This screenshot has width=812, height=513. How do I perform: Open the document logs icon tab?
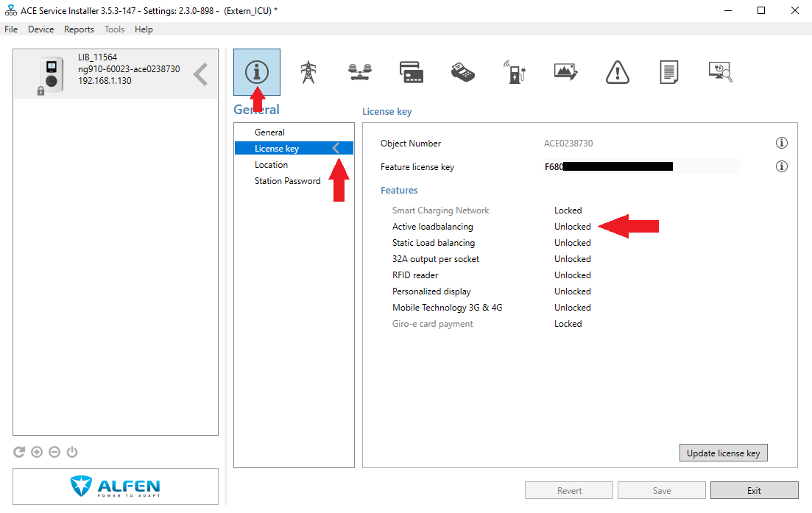click(668, 72)
